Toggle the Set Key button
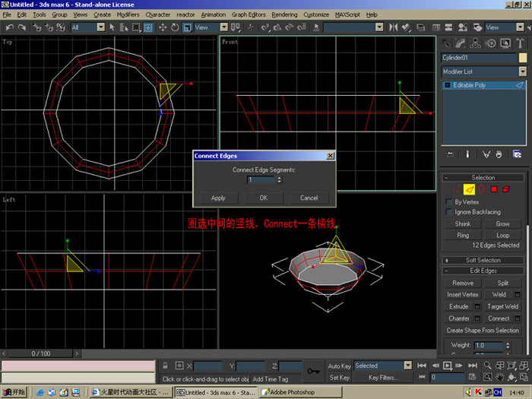Image resolution: width=532 pixels, height=399 pixels. click(339, 377)
